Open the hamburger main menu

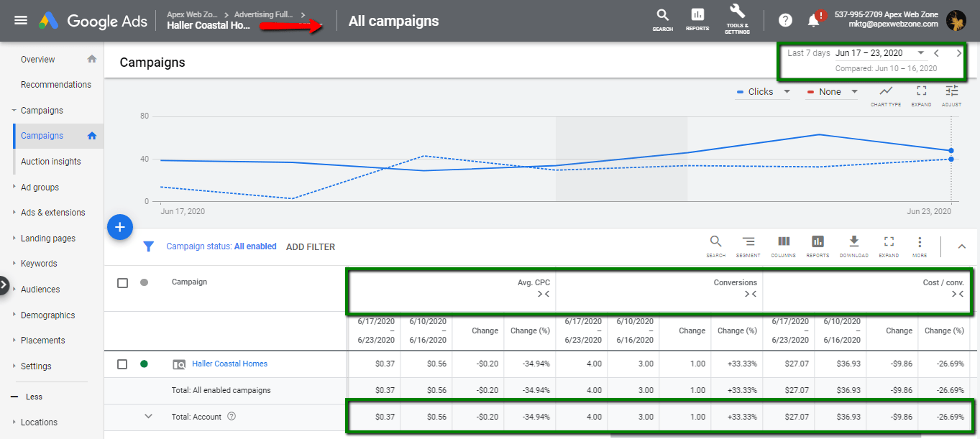tap(21, 20)
